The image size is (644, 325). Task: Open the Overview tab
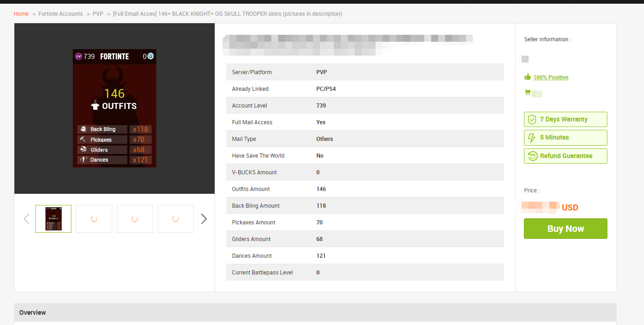[32, 312]
